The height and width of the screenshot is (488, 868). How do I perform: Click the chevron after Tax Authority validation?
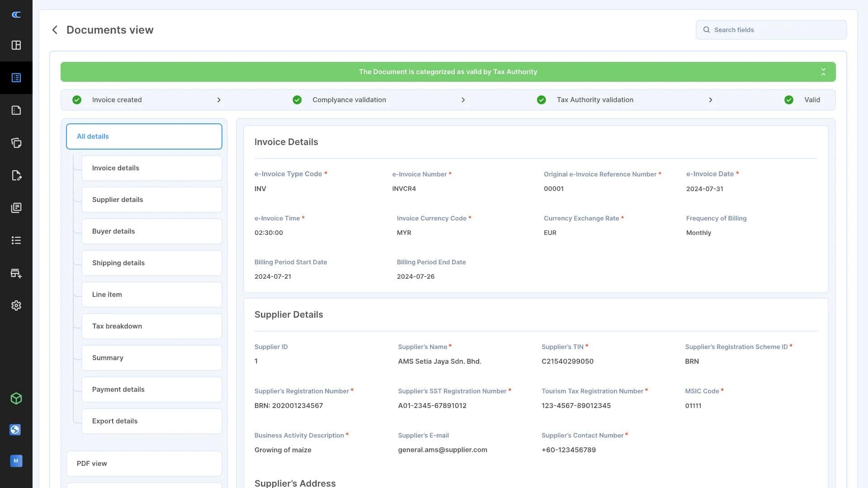click(x=711, y=100)
